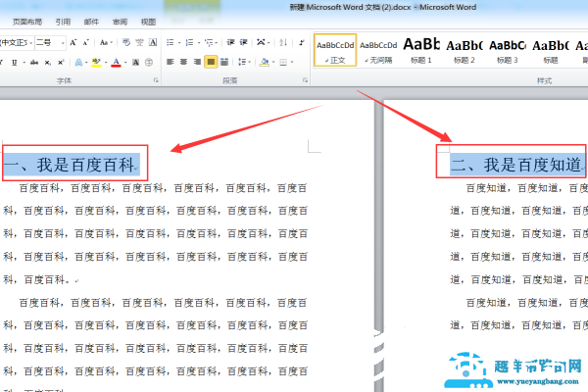
Task: Open the font name dropdown
Action: coord(30,43)
